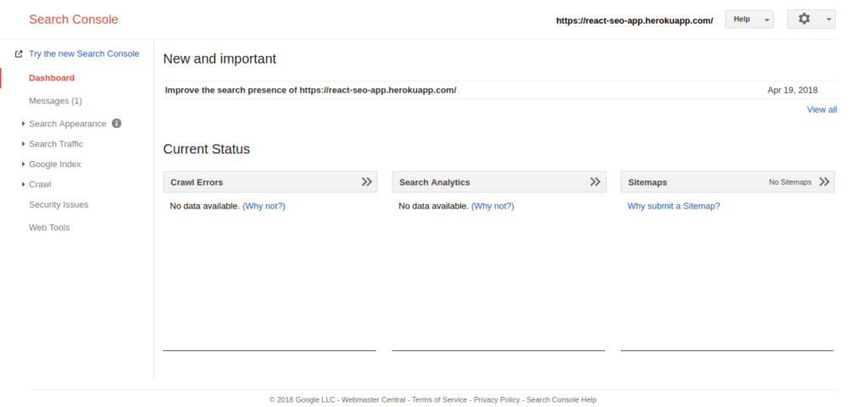Open Security Issues in the sidebar
The width and height of the screenshot is (868, 407).
[x=58, y=205]
